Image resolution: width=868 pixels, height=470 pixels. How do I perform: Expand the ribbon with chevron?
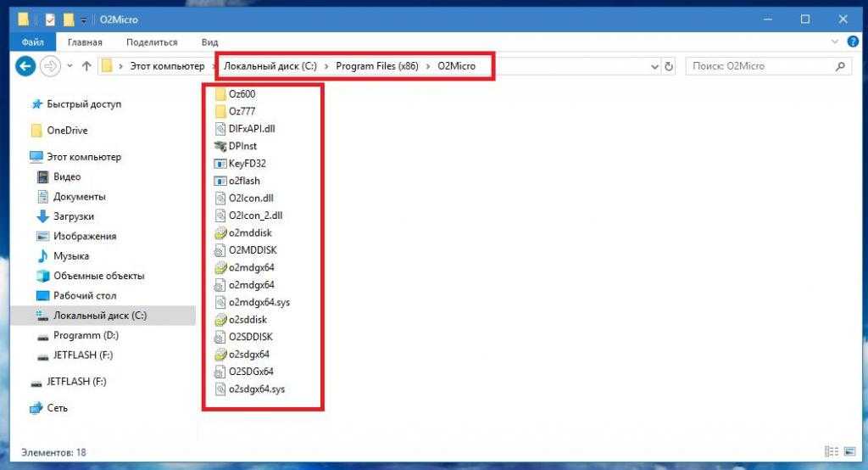835,42
